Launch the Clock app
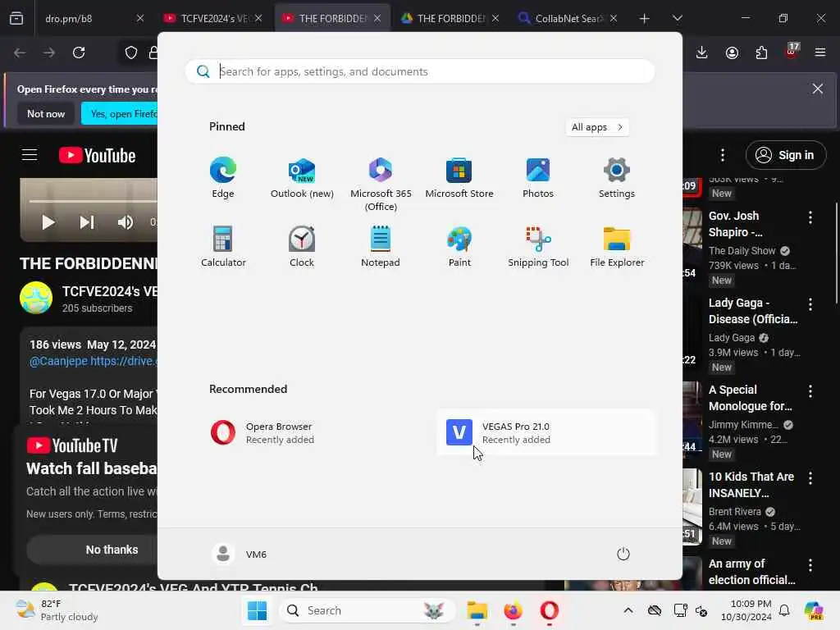 click(x=302, y=247)
